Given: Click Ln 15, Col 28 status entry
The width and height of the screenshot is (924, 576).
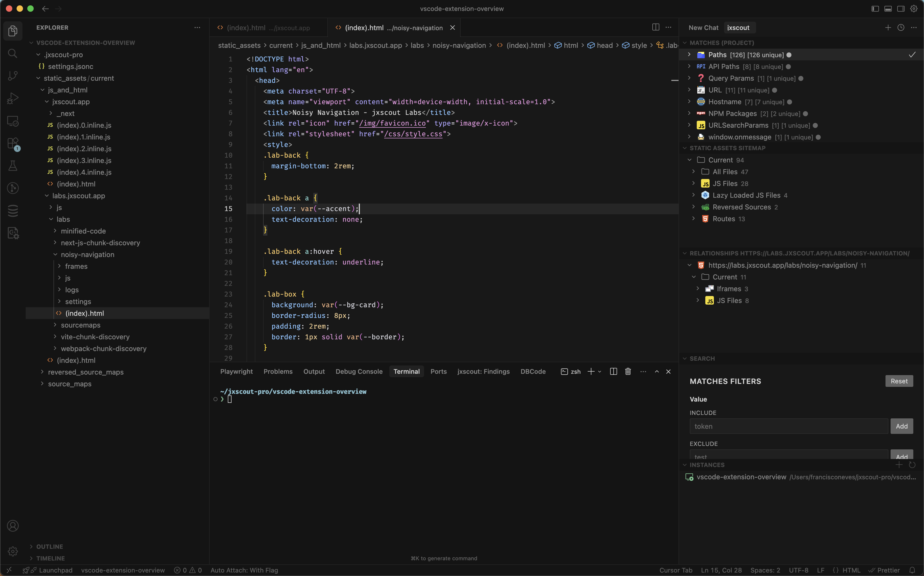Looking at the screenshot, I should (721, 570).
